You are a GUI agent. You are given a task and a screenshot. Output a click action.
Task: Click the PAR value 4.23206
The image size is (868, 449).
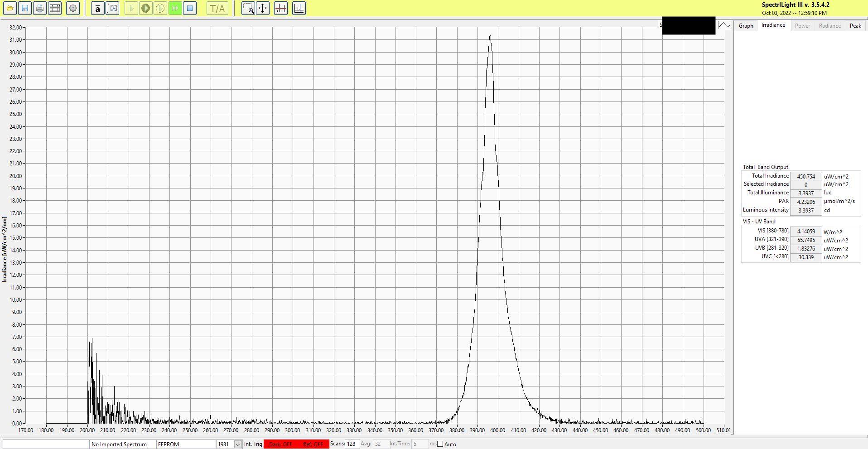pyautogui.click(x=806, y=202)
